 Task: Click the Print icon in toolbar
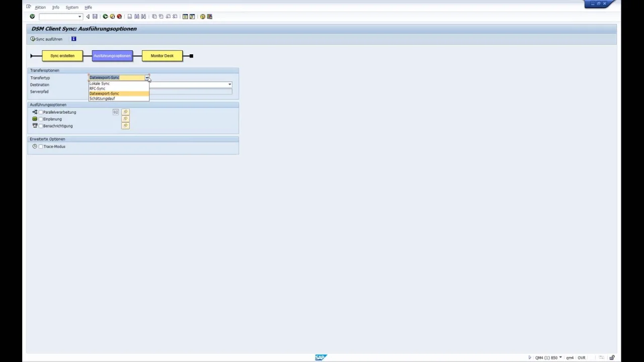[129, 17]
